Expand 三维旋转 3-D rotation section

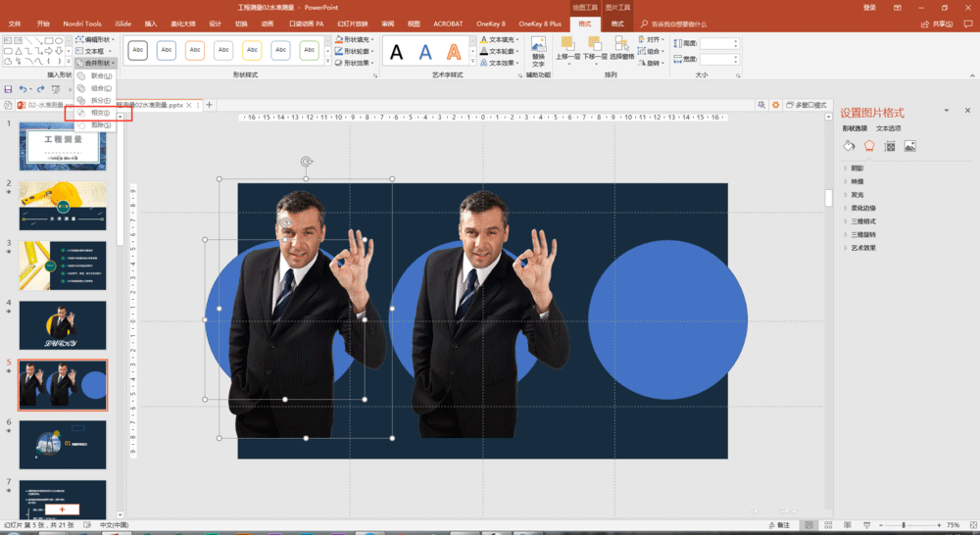860,235
